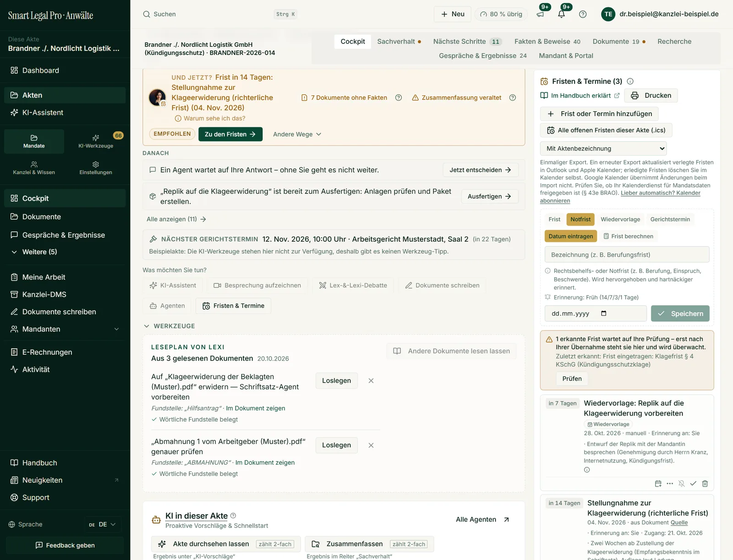
Task: Click help icon beside Zusammenfassung veraltet
Action: tap(513, 98)
